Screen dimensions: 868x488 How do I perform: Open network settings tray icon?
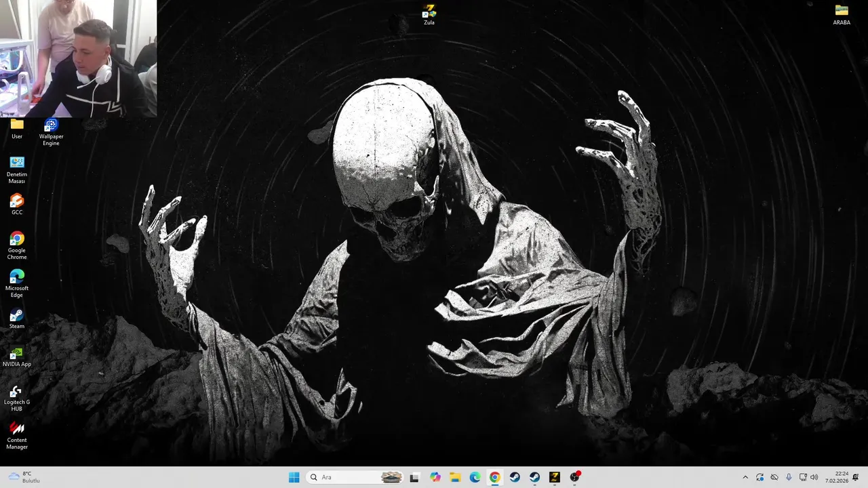click(804, 477)
